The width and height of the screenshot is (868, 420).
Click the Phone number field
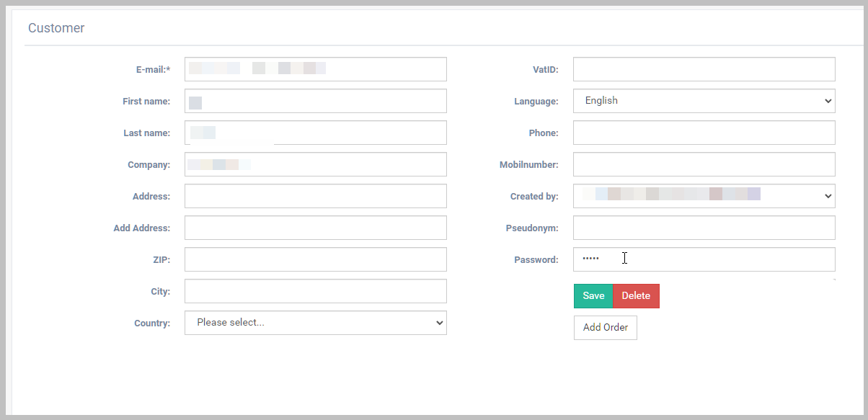point(704,133)
